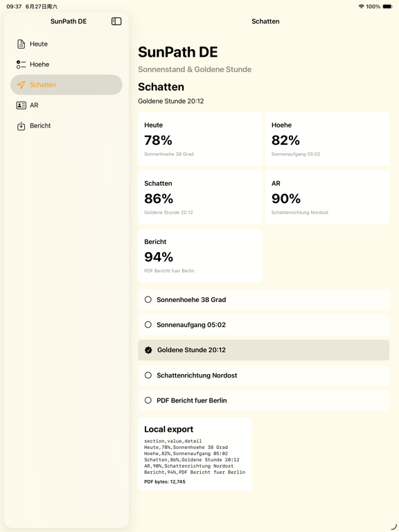The height and width of the screenshot is (532, 399).
Task: Click the Bericht 94% card
Action: 200,256
